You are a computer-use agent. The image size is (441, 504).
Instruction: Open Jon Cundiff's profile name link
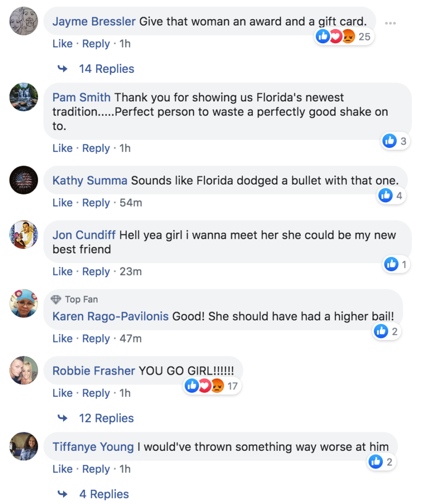(84, 235)
